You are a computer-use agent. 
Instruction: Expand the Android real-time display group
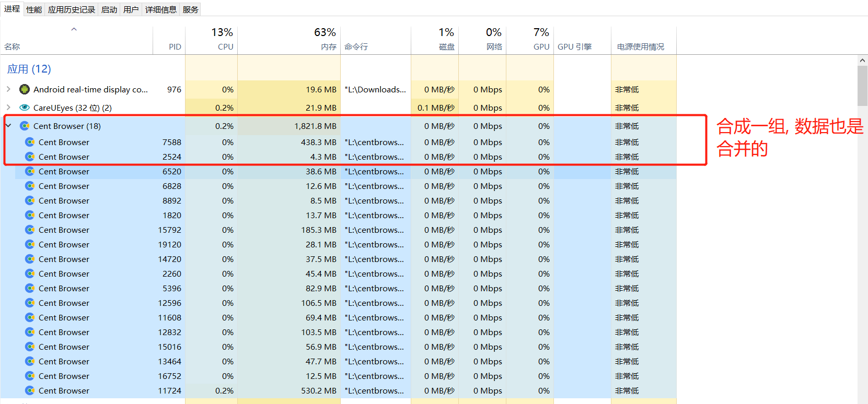[8, 89]
